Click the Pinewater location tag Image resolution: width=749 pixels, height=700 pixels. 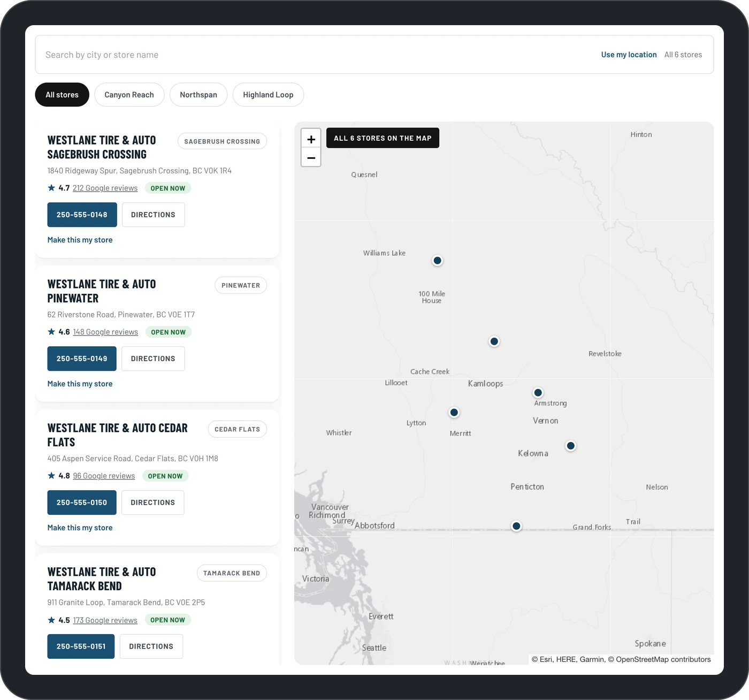241,285
